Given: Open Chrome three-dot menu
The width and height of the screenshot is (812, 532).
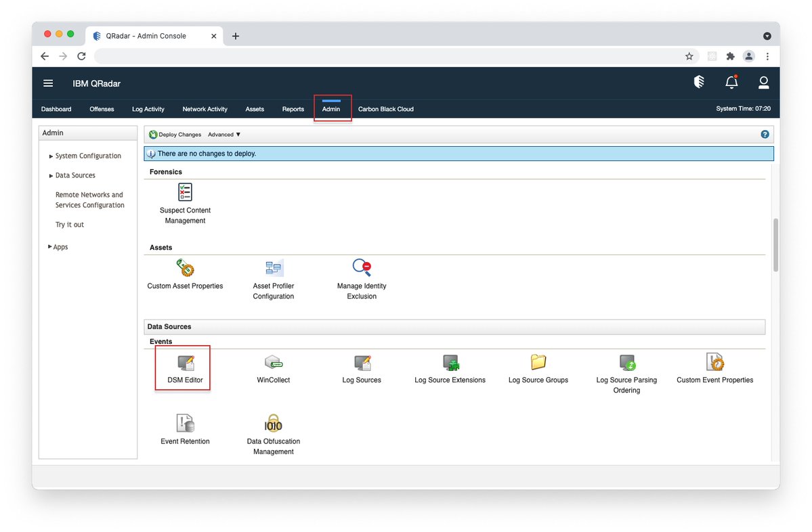Looking at the screenshot, I should [x=767, y=56].
